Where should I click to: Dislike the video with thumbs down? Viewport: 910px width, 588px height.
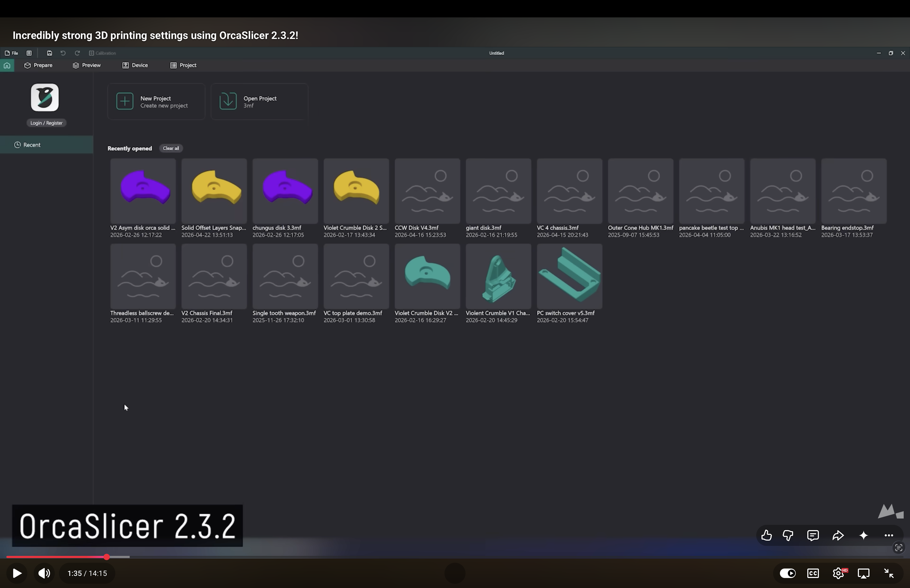tap(788, 535)
